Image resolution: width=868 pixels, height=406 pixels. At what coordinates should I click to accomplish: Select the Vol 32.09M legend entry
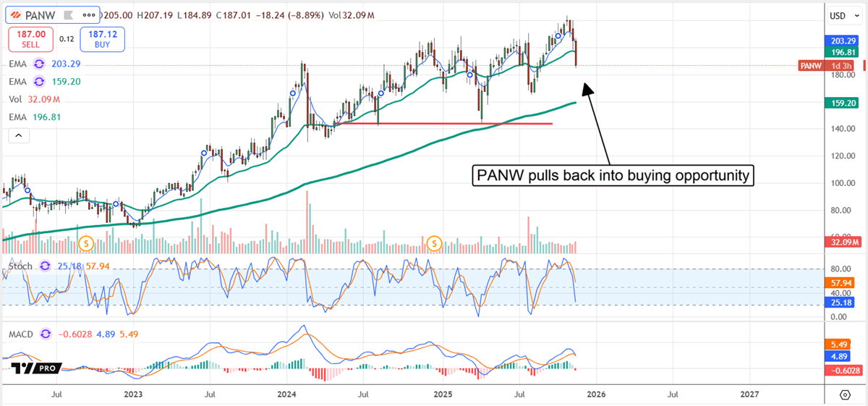(x=33, y=99)
